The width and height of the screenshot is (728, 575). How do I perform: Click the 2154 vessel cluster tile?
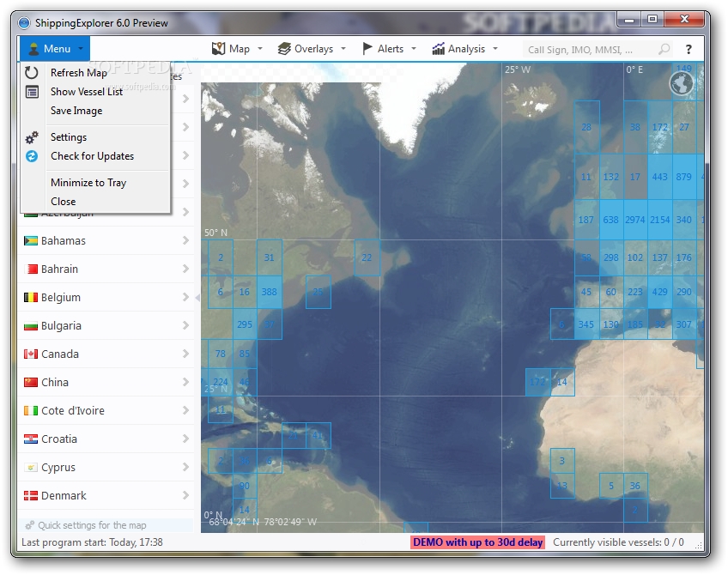click(659, 220)
